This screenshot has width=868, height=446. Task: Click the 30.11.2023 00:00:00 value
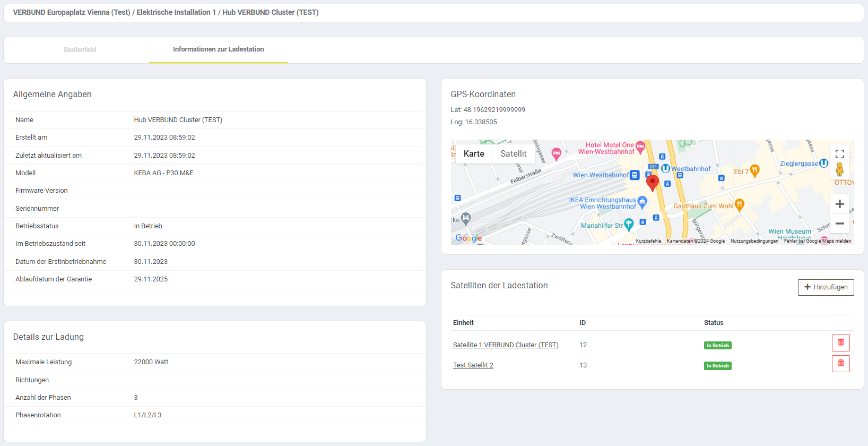coord(164,244)
